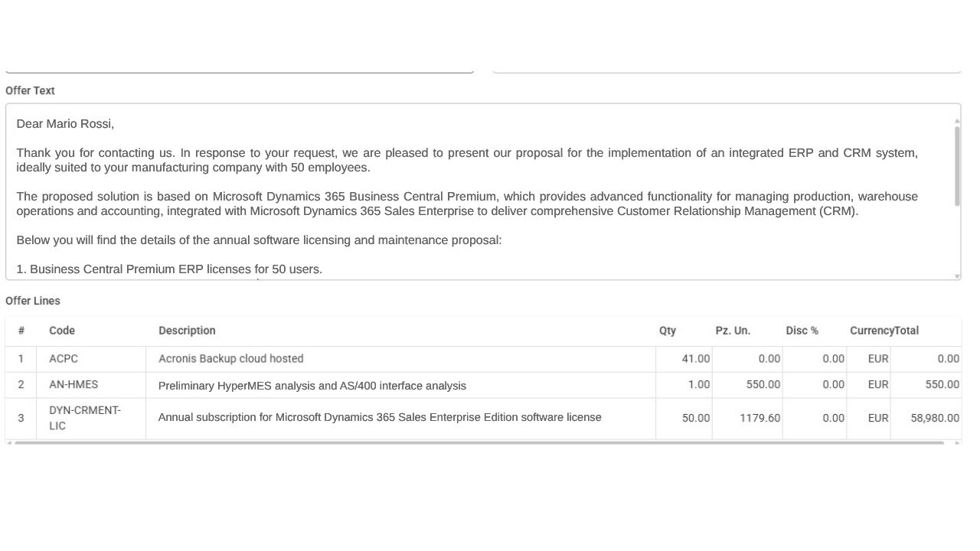Edit the Preliminary HyperMES analysis description cell

[400, 385]
